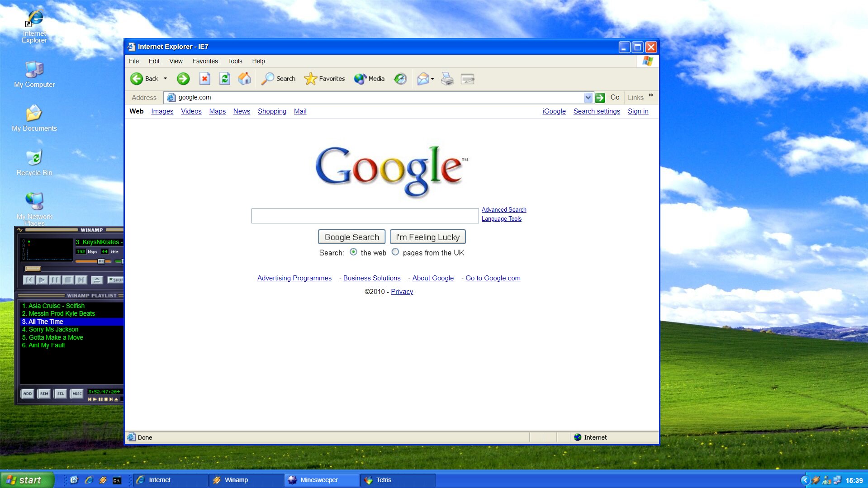Open the Internet Explorer desktop shortcut
The width and height of the screenshot is (868, 488).
[34, 26]
